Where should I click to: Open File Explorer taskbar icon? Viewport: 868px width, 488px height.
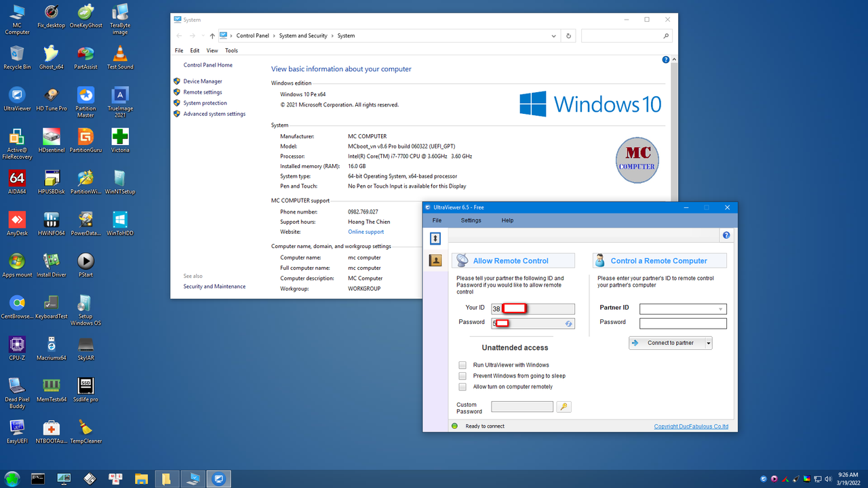click(x=141, y=479)
